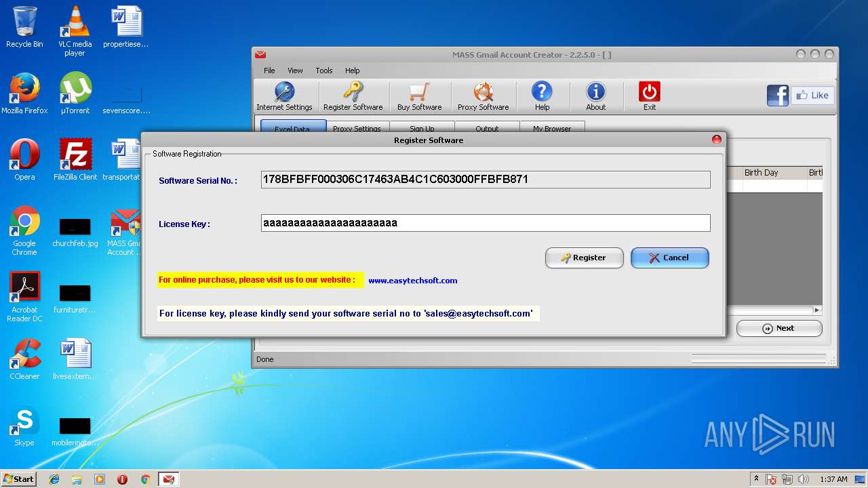868x488 pixels.
Task: Open the File menu
Action: click(269, 70)
